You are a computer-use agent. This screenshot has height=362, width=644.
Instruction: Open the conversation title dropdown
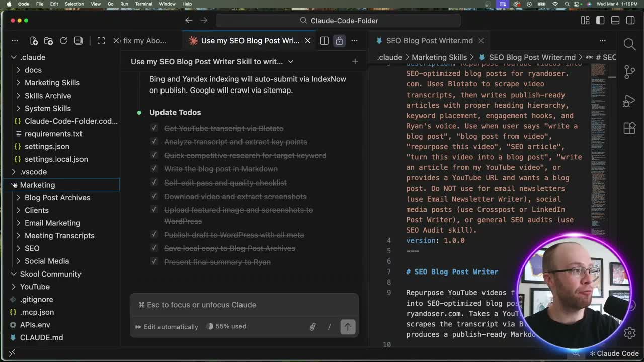tap(291, 61)
